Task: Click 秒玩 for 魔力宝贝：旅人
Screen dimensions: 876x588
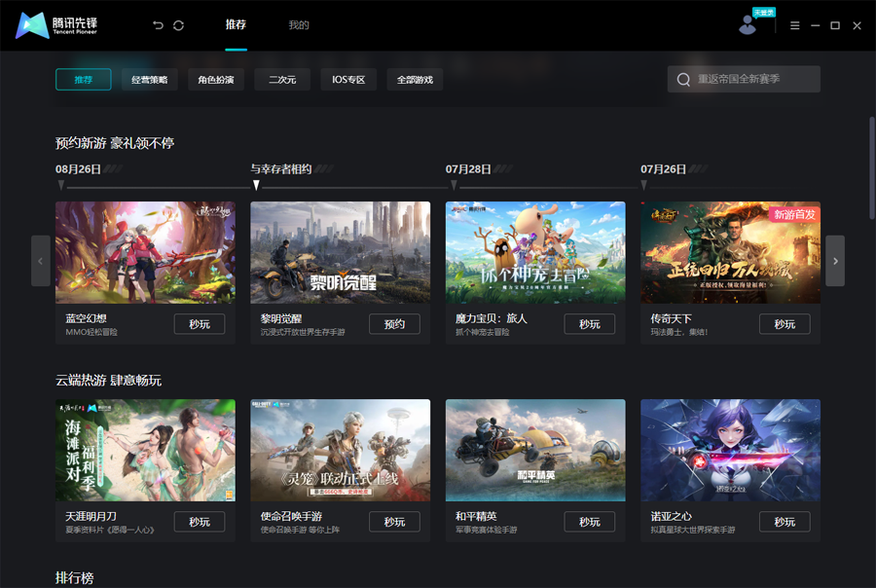Action: click(590, 324)
